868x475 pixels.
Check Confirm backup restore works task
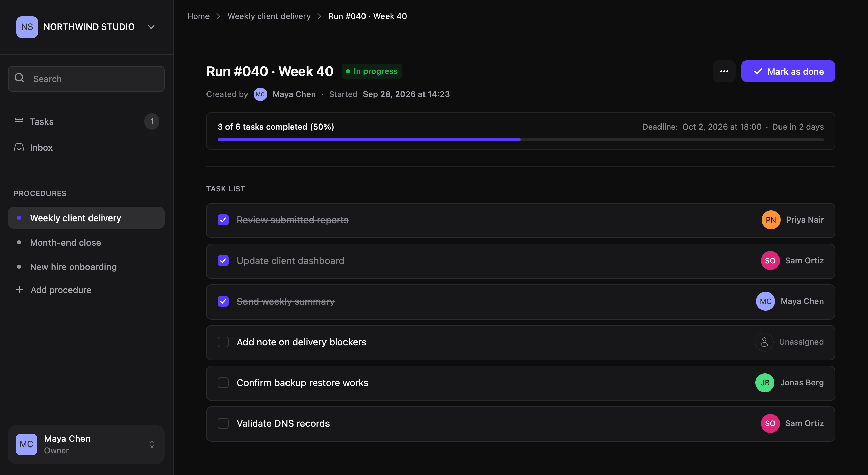tap(223, 383)
